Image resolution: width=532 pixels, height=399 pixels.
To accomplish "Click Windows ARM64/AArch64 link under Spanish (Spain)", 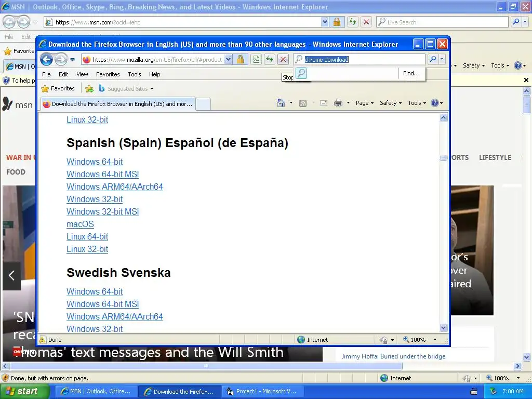I will 115,187.
